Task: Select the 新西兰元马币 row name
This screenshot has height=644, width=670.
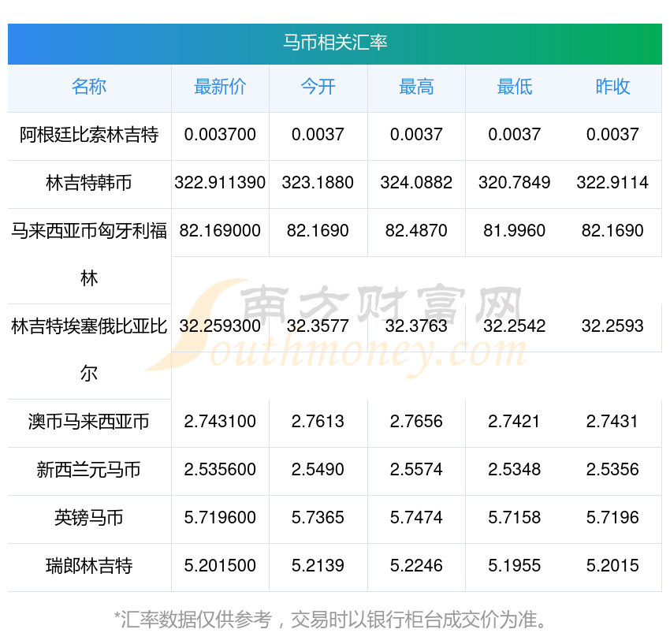Action: click(x=89, y=470)
